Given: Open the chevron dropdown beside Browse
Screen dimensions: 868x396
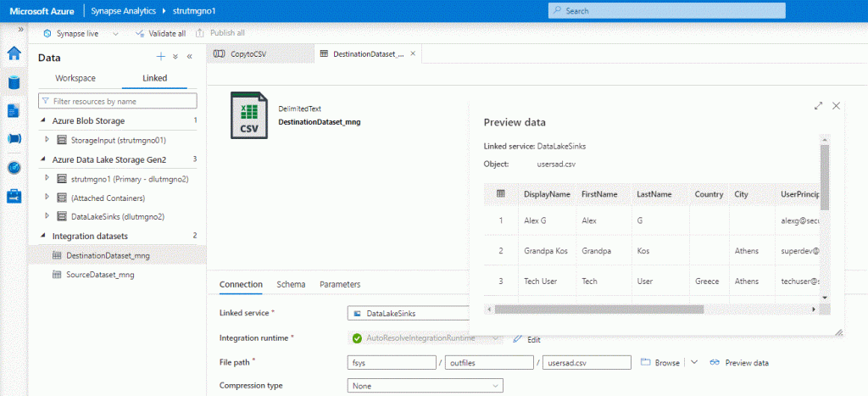Looking at the screenshot, I should coord(694,362).
